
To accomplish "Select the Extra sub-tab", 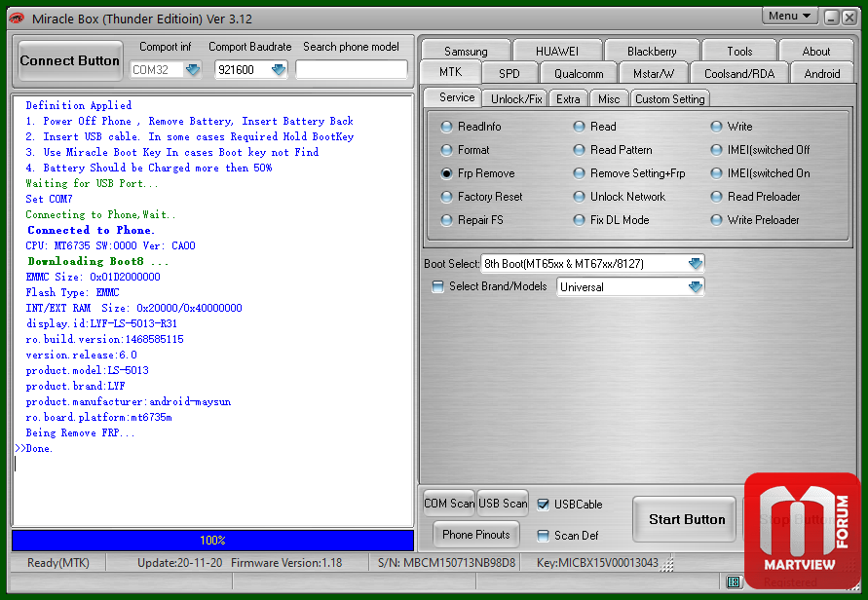I will pyautogui.click(x=568, y=99).
